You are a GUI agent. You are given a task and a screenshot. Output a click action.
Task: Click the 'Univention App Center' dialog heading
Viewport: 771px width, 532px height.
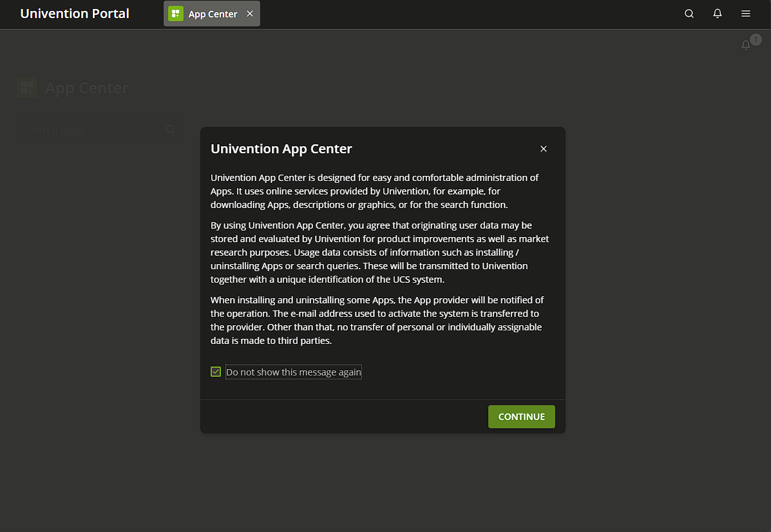(x=281, y=149)
